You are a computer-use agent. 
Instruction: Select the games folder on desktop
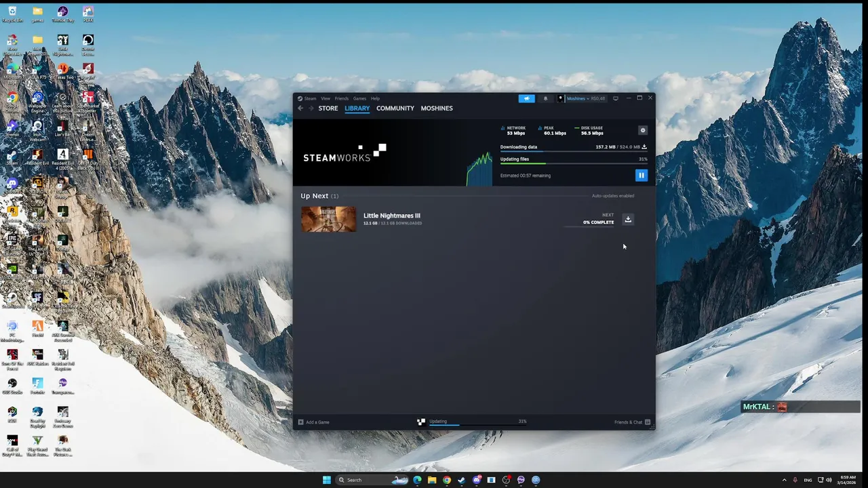(37, 14)
